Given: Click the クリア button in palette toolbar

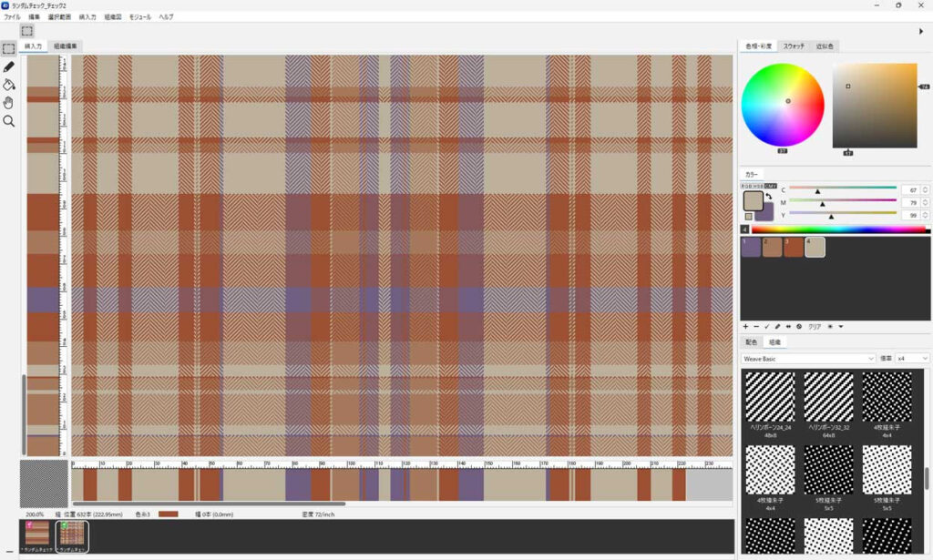Looking at the screenshot, I should [815, 326].
